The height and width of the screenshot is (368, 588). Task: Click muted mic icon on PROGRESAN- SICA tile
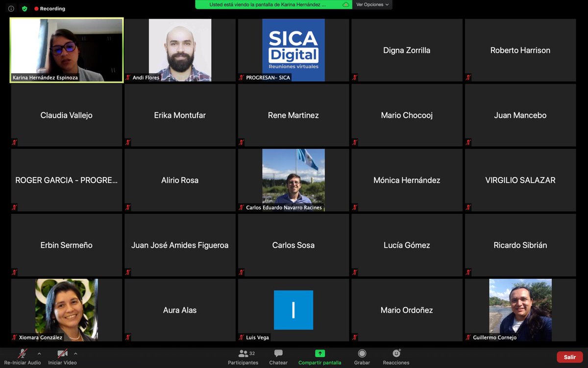[242, 78]
